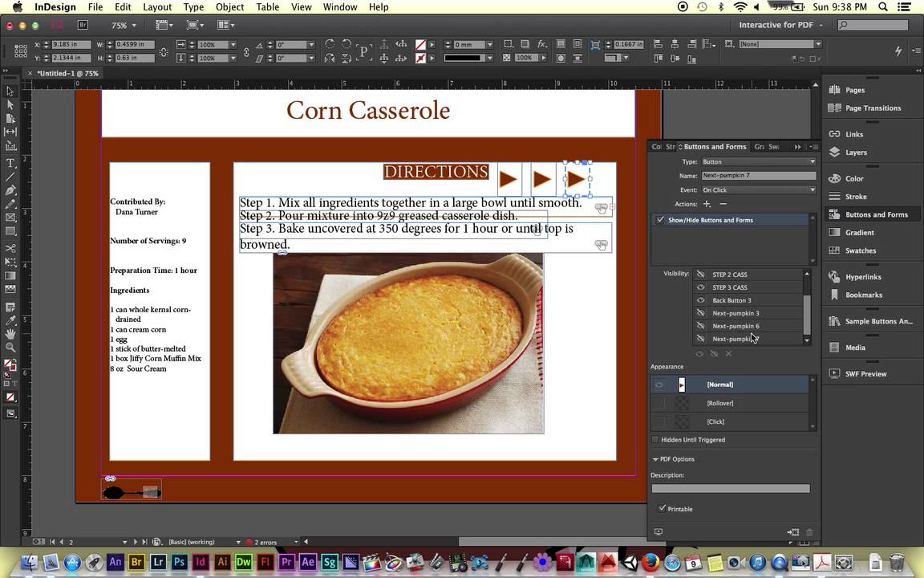This screenshot has width=924, height=578.
Task: Click the Bridge icon in application bar
Action: pos(83,25)
